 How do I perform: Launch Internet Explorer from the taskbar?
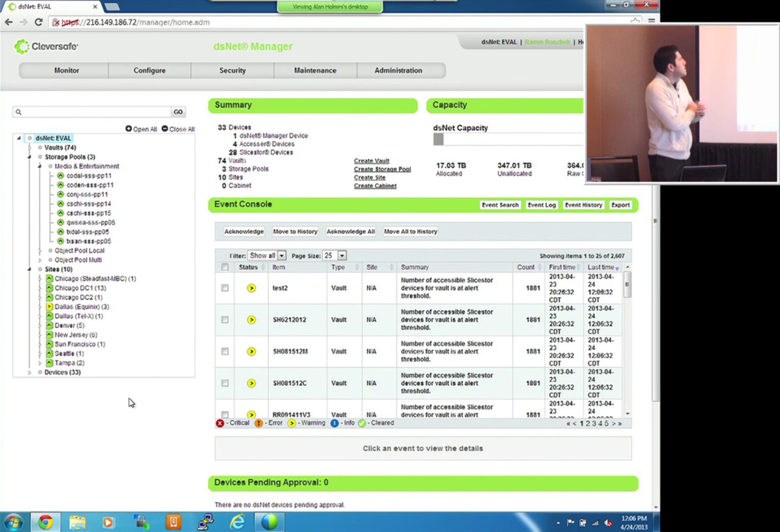tap(238, 522)
